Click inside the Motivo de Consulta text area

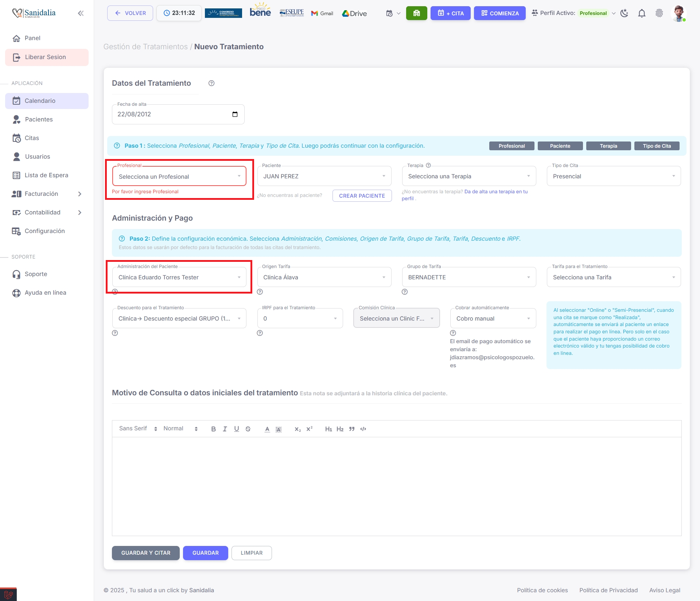[396, 486]
